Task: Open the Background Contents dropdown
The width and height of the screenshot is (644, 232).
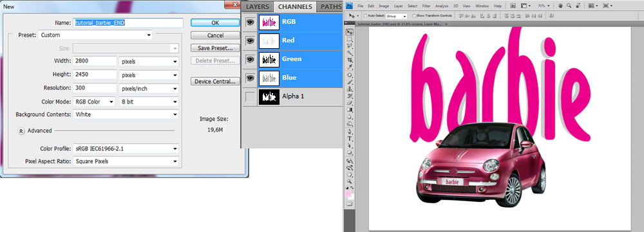Action: click(x=126, y=114)
